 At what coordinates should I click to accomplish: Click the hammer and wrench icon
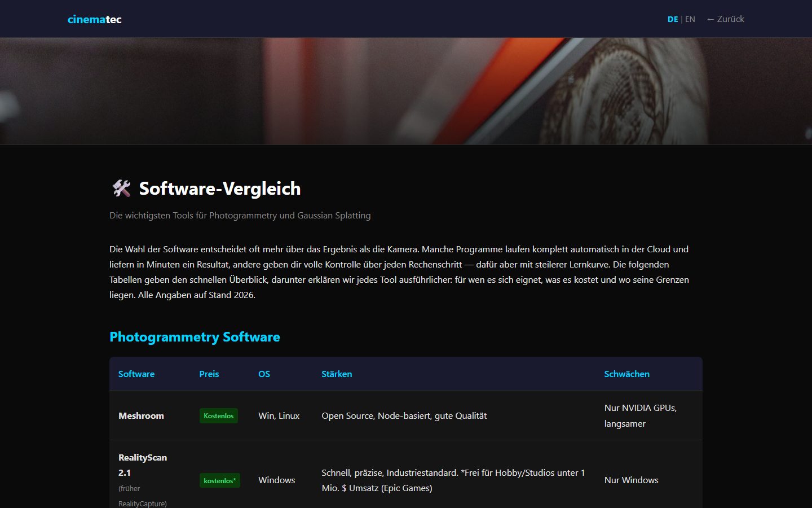(121, 189)
